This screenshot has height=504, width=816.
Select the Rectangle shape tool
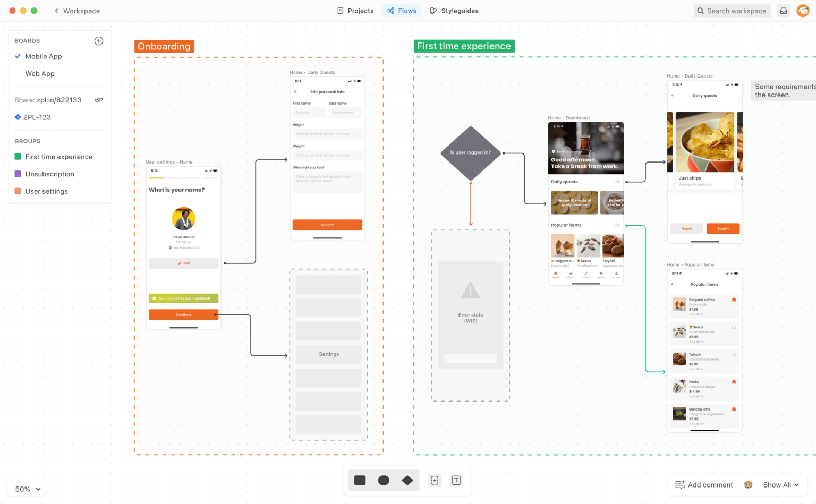pyautogui.click(x=360, y=480)
